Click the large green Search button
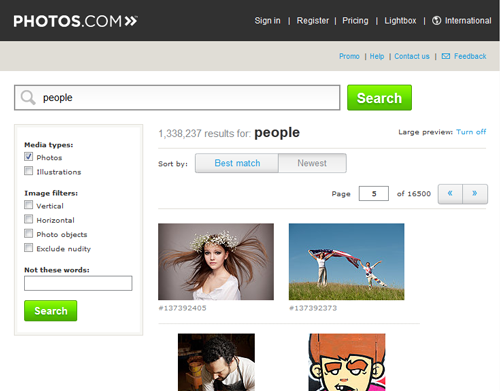Screen dimensions: 500x391 tap(379, 98)
